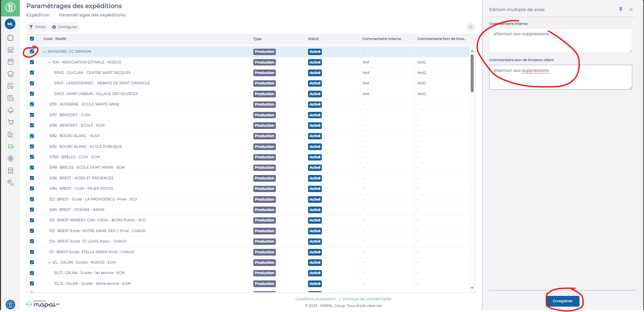Select the row 5/66 : BREST - AIDES ET PRESENCES
Screen dimensions: 644x312
(x=248, y=178)
